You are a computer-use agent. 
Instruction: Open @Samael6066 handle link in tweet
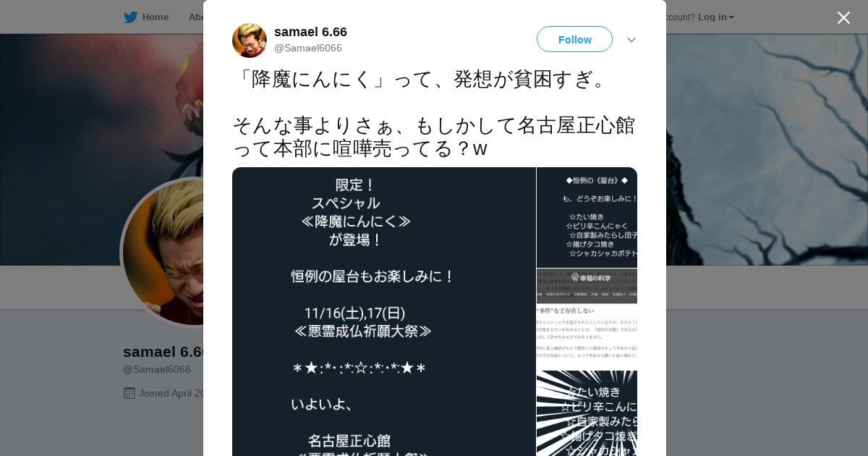(x=308, y=48)
